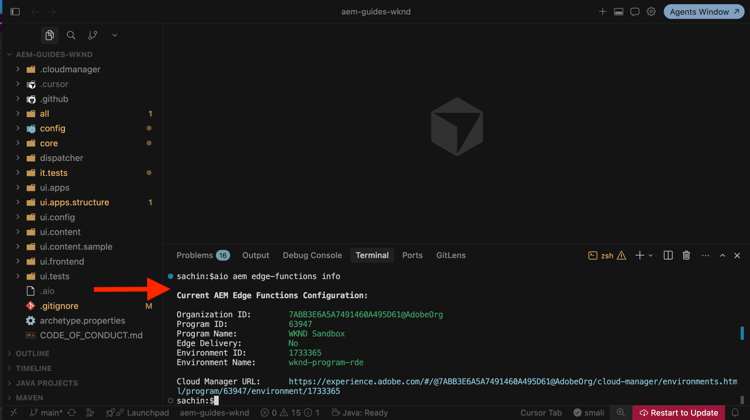Open errors and warnings count in status bar
Screen dimensions: 750x420
[290, 413]
